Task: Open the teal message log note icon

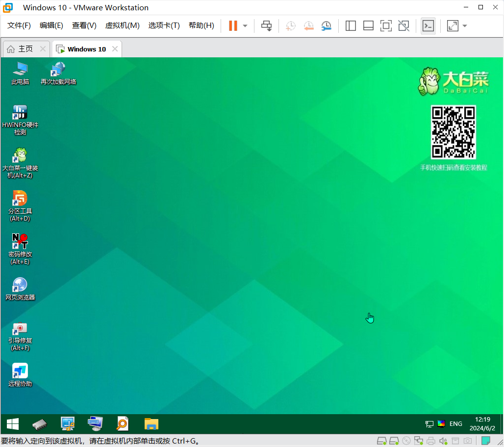Action: pos(486,441)
